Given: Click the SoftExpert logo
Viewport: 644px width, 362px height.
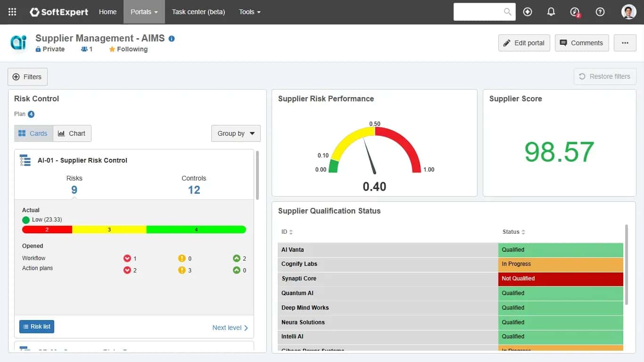Looking at the screenshot, I should click(59, 12).
